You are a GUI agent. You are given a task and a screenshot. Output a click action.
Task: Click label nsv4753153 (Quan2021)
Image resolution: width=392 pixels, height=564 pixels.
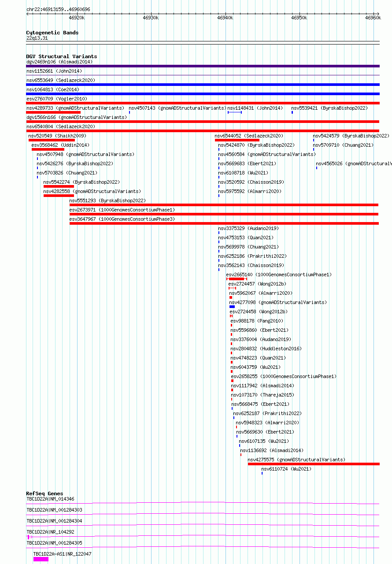pos(246,237)
